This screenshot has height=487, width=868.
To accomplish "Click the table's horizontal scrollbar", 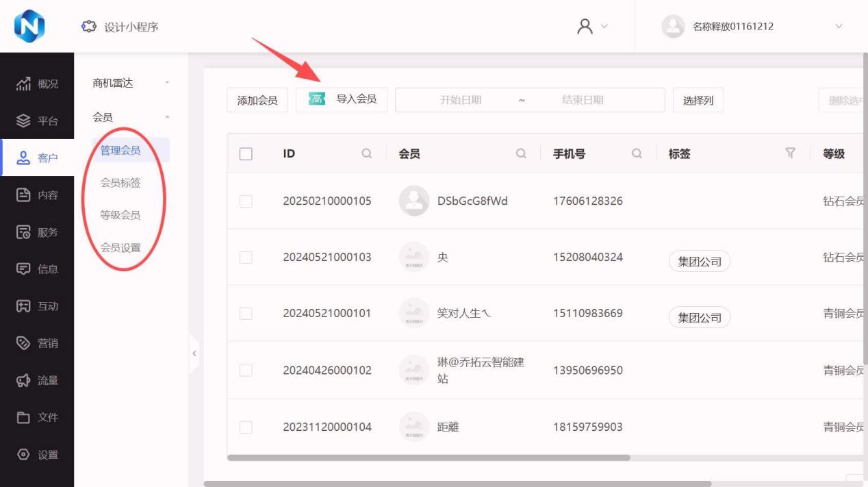I will coord(428,458).
